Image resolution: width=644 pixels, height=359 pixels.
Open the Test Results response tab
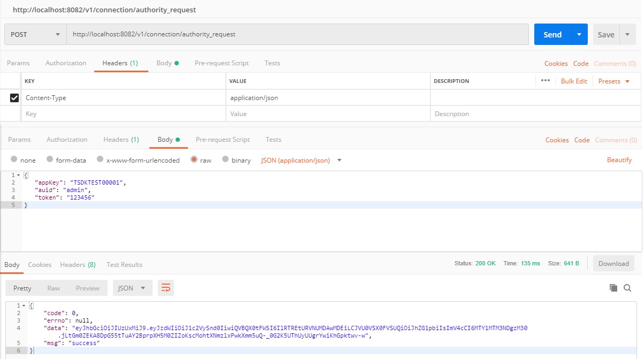pos(124,265)
